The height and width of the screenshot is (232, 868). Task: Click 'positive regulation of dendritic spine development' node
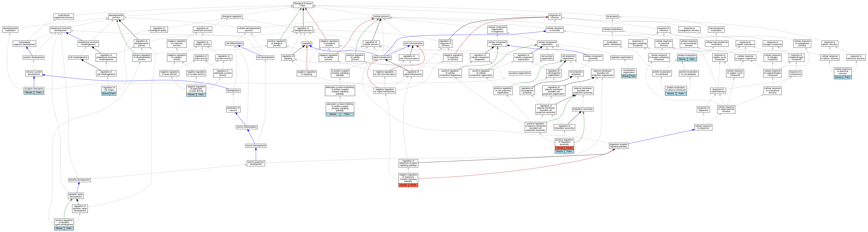pyautogui.click(x=64, y=224)
